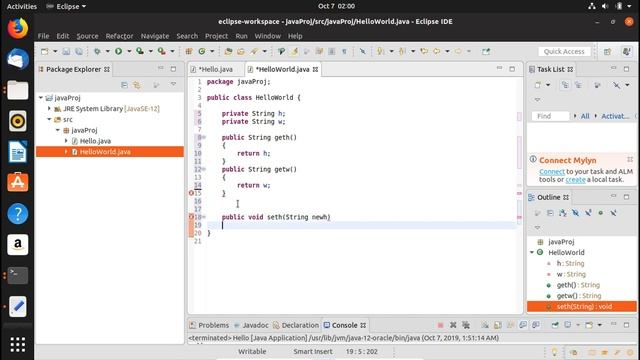This screenshot has width=640, height=360.
Task: Toggle Hide Static Members in Outline toolbar
Action: pyautogui.click(x=588, y=213)
